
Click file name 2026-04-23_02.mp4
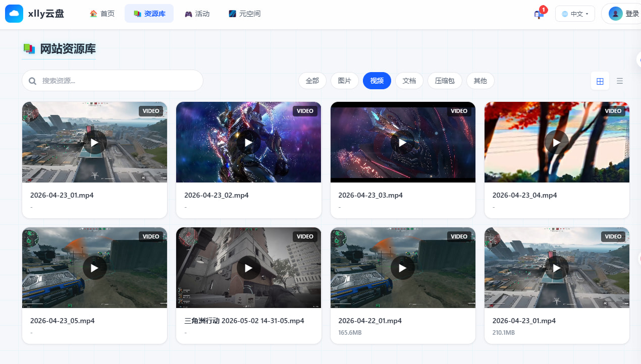(x=217, y=195)
